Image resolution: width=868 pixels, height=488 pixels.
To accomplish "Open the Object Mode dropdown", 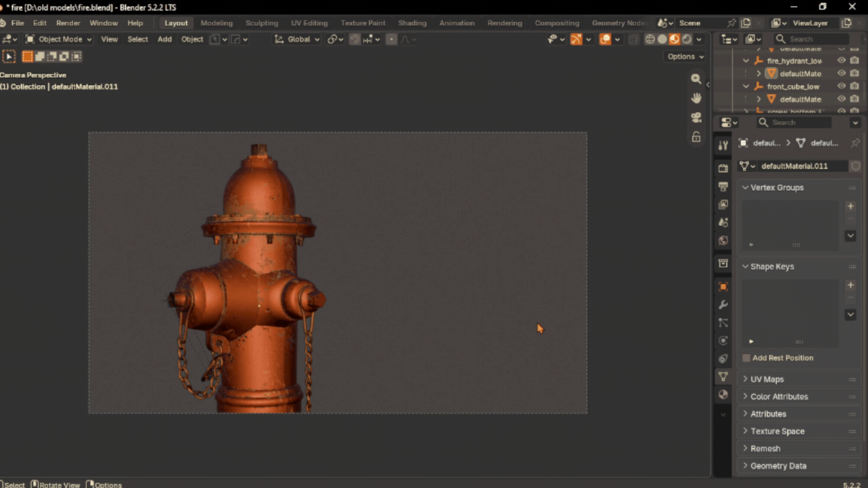I will 58,39.
